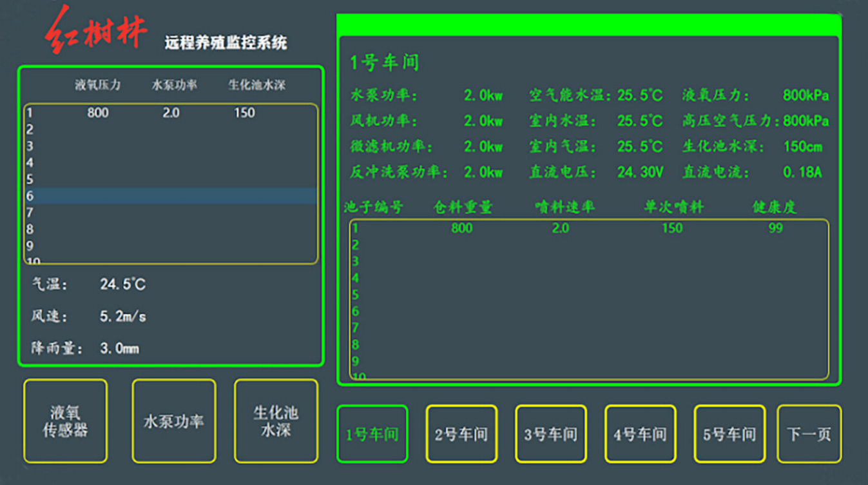Viewport: 868px width, 485px height.
Task: Select pool row 5 in right table
Action: [x=588, y=295]
